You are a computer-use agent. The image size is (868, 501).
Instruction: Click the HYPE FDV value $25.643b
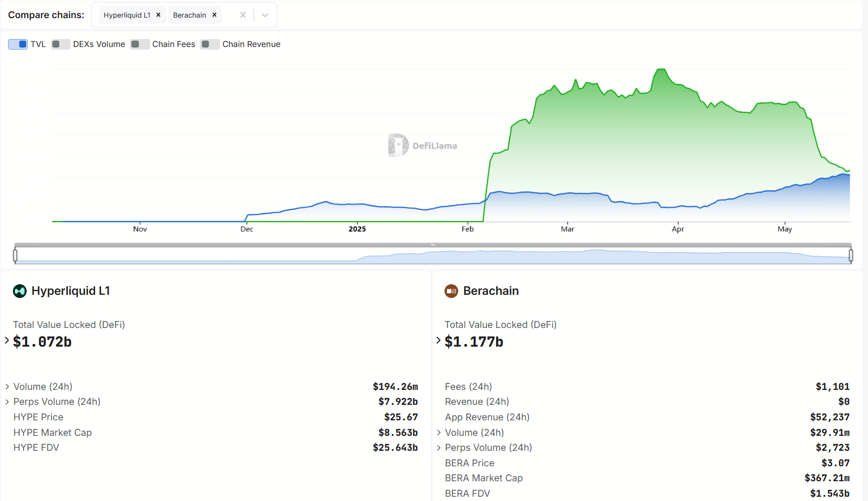pyautogui.click(x=395, y=448)
